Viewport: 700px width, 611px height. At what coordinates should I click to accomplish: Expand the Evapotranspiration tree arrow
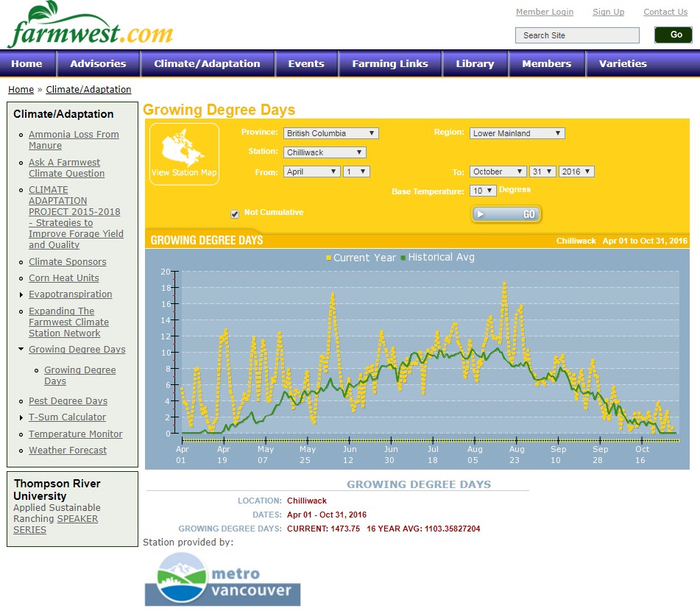coord(21,294)
